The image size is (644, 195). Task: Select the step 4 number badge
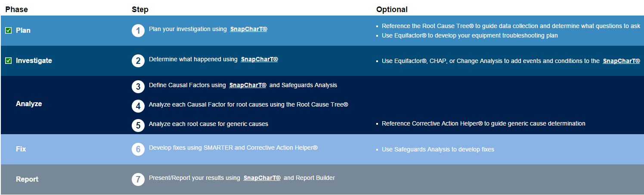click(x=138, y=106)
